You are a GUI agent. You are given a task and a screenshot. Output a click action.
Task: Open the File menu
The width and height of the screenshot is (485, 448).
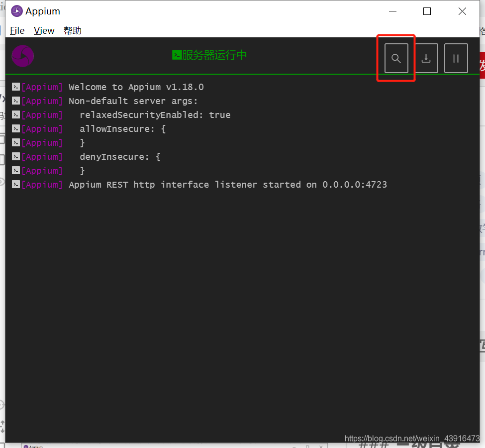click(x=17, y=31)
